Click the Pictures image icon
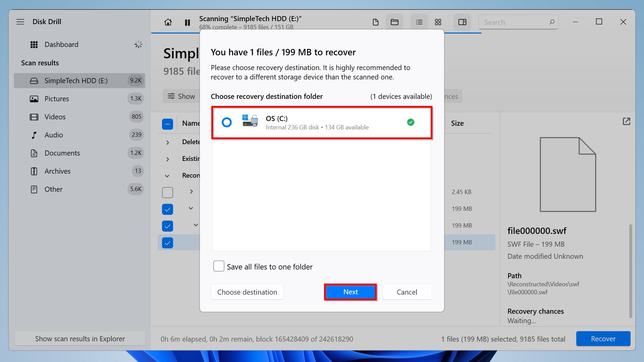This screenshot has width=644, height=362. pyautogui.click(x=34, y=99)
